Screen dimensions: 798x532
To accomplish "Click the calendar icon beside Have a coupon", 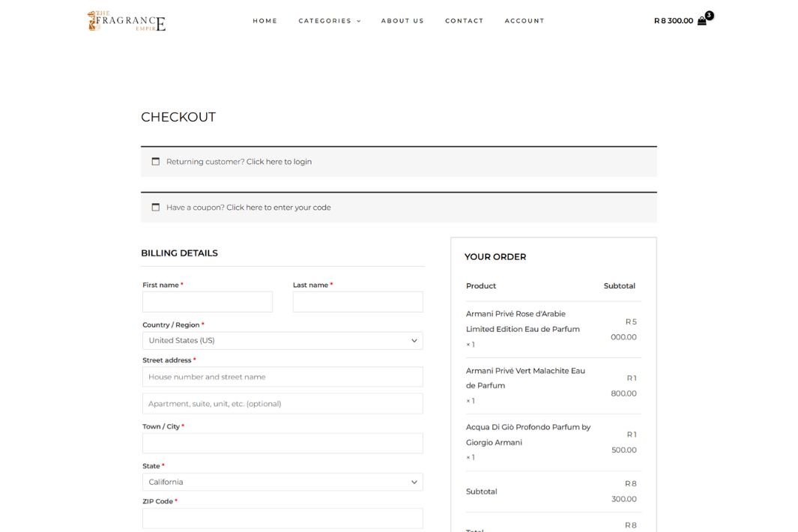I will [x=156, y=208].
